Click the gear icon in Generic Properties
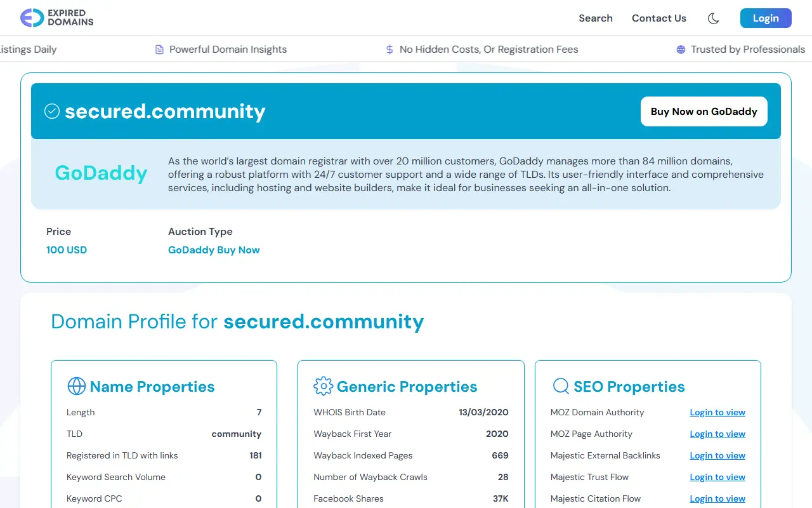 pyautogui.click(x=323, y=386)
